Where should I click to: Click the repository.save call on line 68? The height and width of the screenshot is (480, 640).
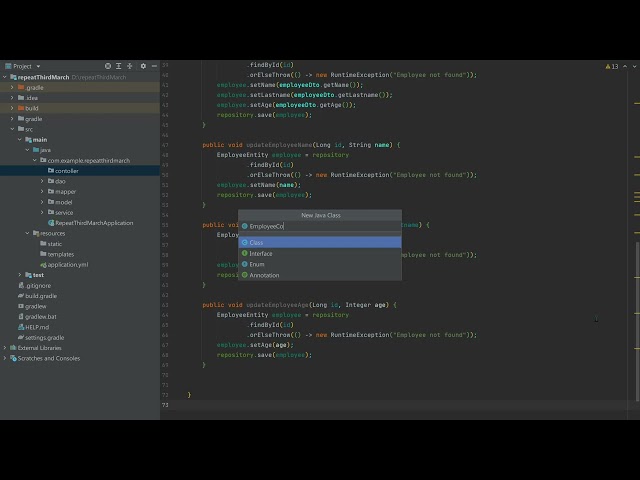click(x=264, y=355)
